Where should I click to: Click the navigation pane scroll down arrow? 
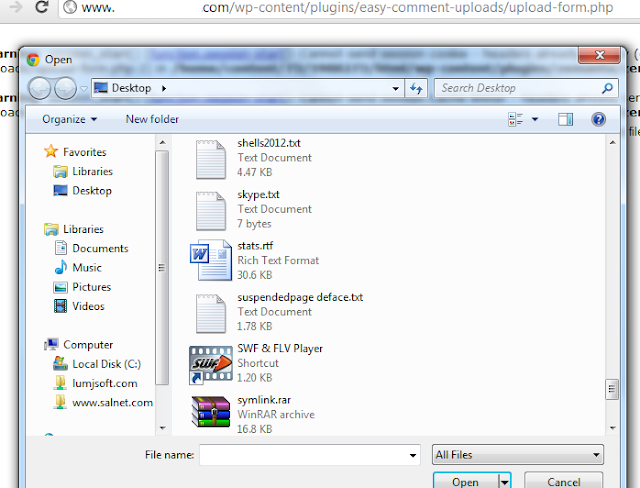162,428
